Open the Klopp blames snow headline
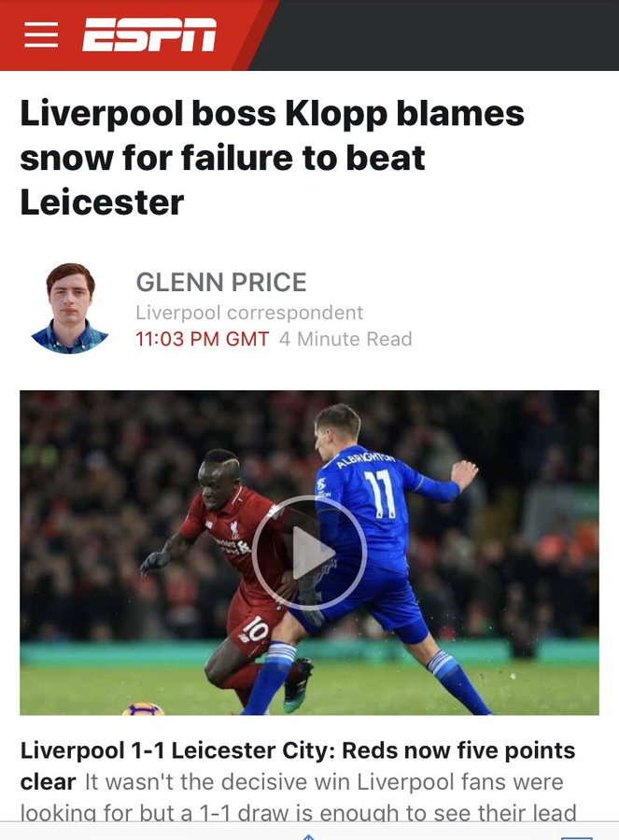Image resolution: width=619 pixels, height=840 pixels. pos(273,158)
